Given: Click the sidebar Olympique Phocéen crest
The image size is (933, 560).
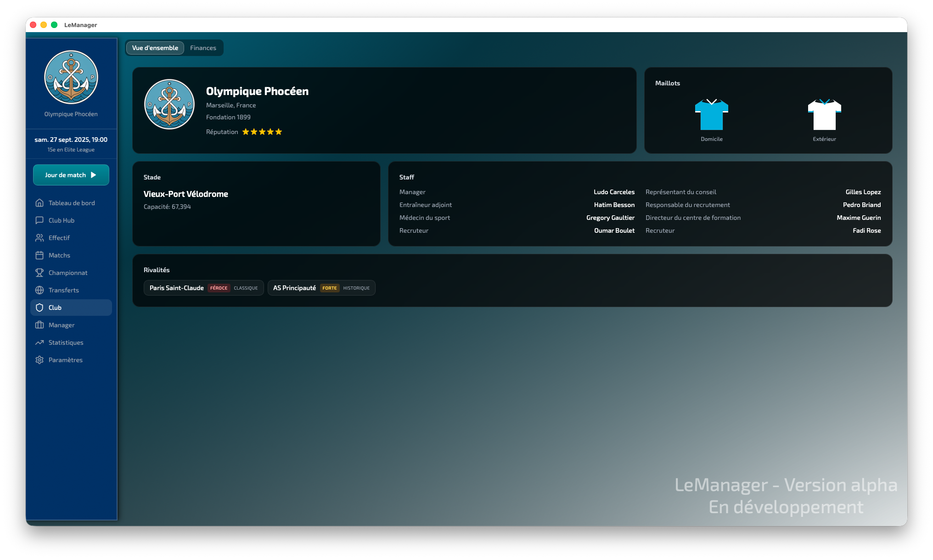Looking at the screenshot, I should [71, 77].
